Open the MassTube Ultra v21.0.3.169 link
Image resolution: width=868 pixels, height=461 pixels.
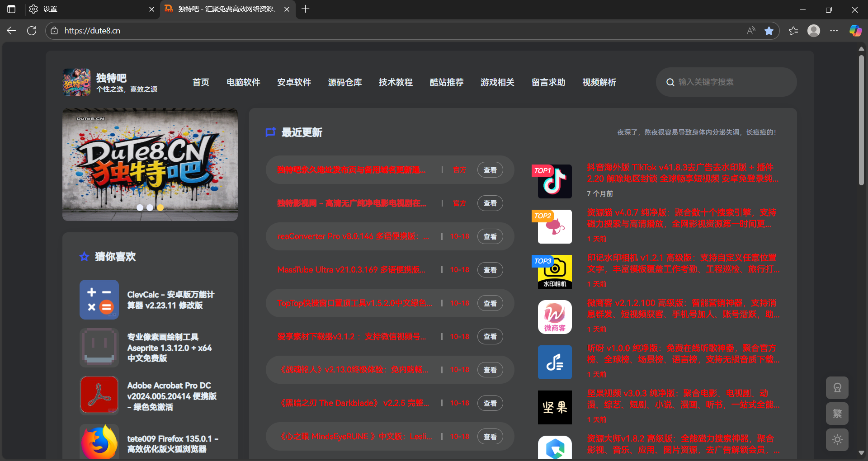pyautogui.click(x=351, y=270)
